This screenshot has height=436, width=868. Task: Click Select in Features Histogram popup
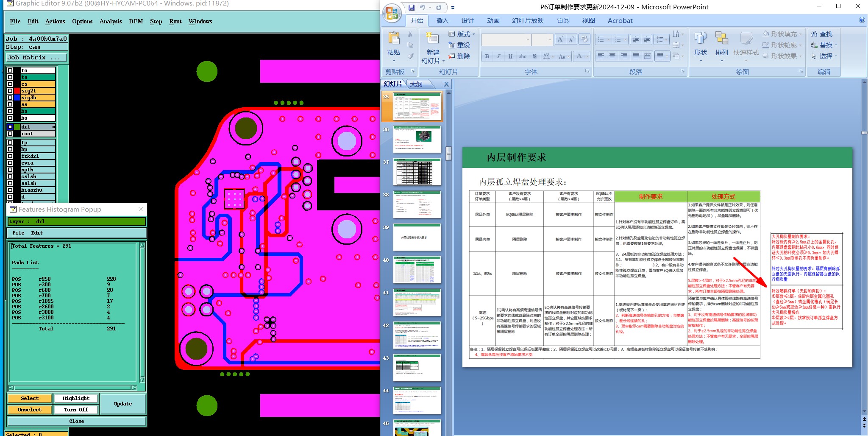pos(30,398)
